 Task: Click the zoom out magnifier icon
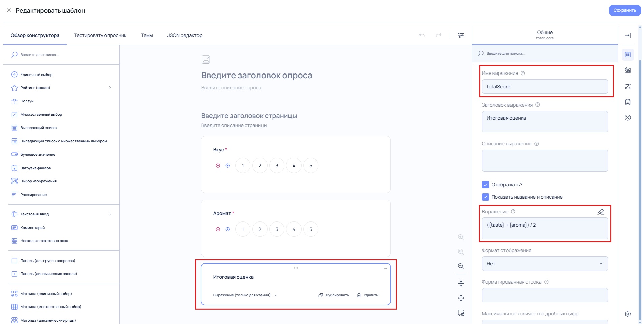click(x=461, y=266)
